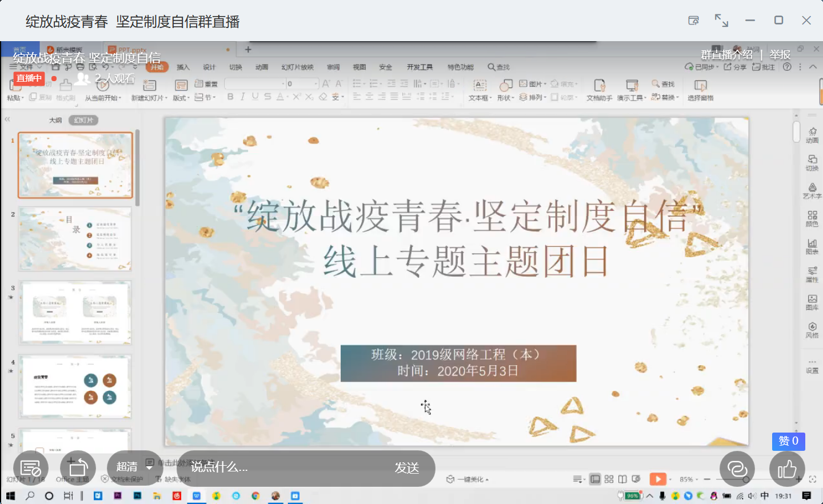Image resolution: width=823 pixels, height=504 pixels.
Task: Toggle the danmaku comments icon at bottom left
Action: 30,468
